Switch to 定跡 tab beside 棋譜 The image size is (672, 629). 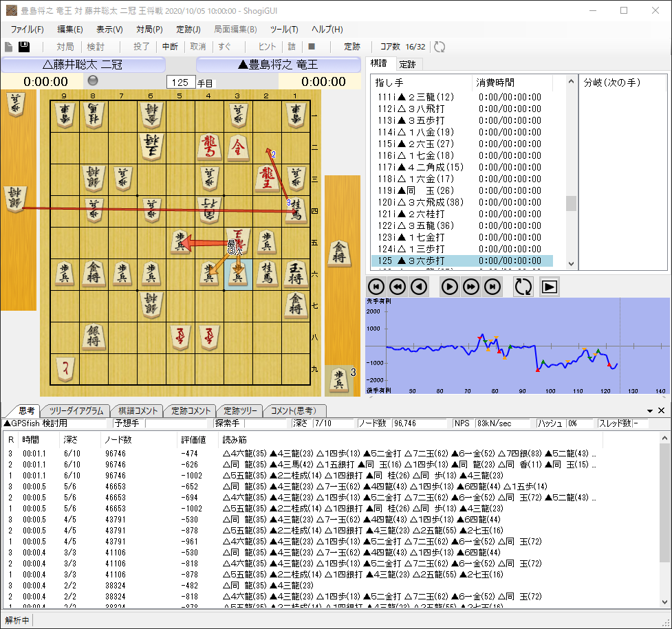tap(407, 64)
